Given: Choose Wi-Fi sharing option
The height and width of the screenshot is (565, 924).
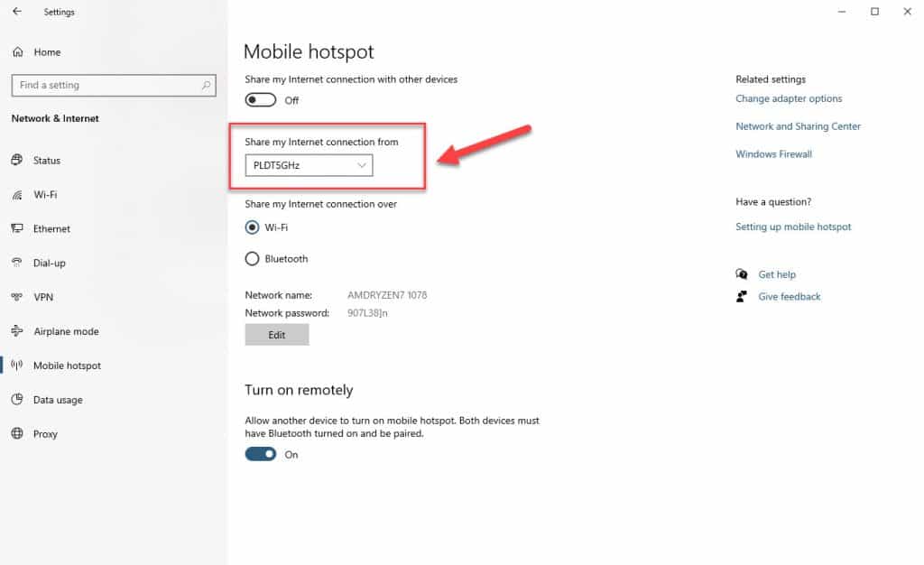Looking at the screenshot, I should click(253, 227).
